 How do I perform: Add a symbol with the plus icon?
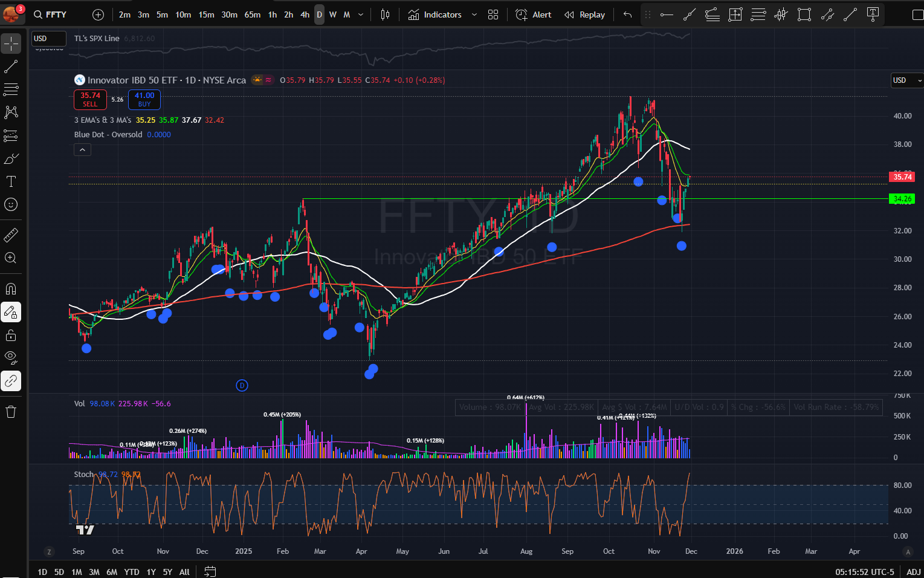click(x=99, y=15)
